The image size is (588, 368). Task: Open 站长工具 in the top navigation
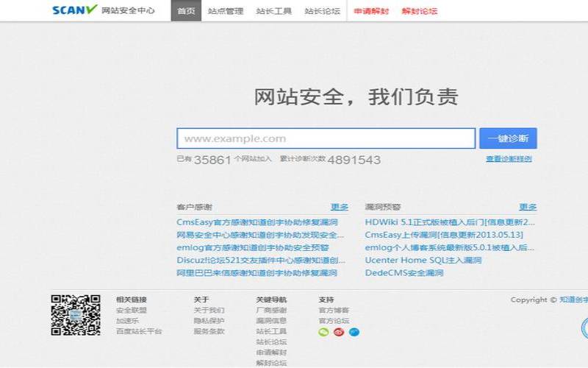click(273, 11)
